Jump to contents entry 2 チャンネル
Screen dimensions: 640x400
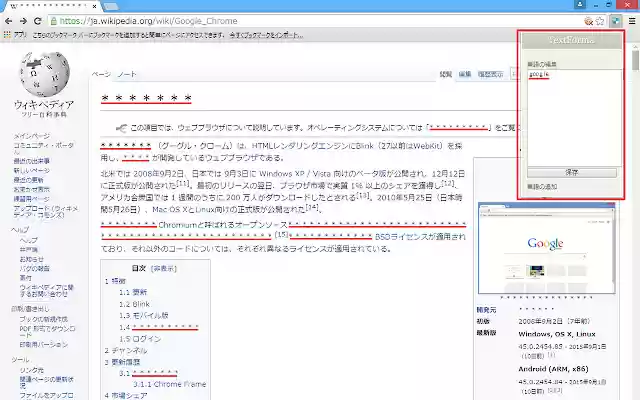click(126, 350)
